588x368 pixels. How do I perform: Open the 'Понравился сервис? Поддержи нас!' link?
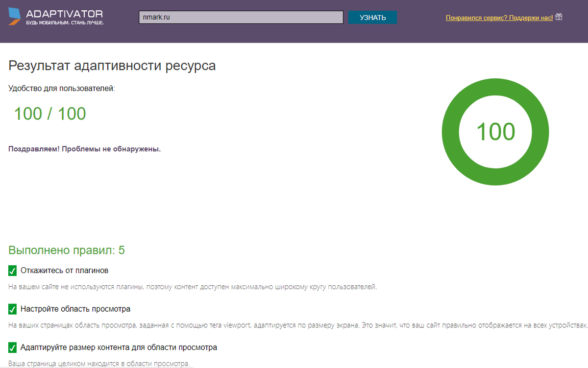tap(498, 17)
